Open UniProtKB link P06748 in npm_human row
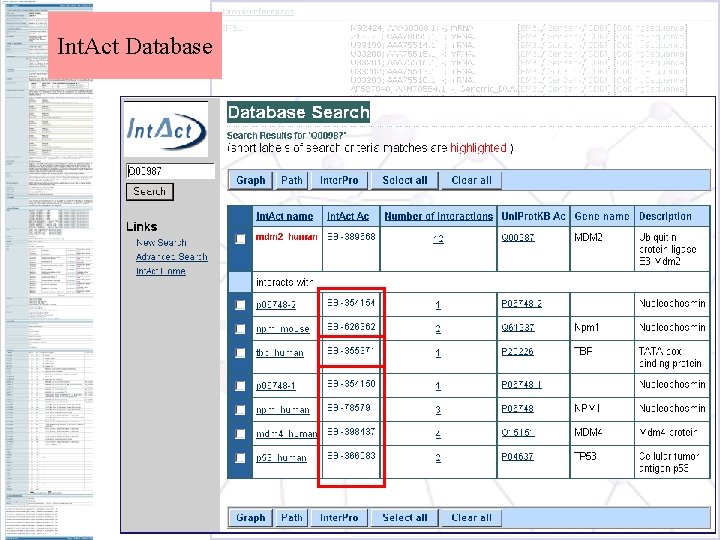This screenshot has width=720, height=540. point(517,409)
